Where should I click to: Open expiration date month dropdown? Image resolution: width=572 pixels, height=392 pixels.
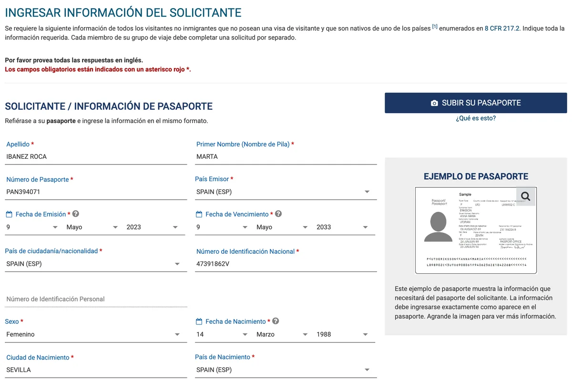click(x=283, y=227)
